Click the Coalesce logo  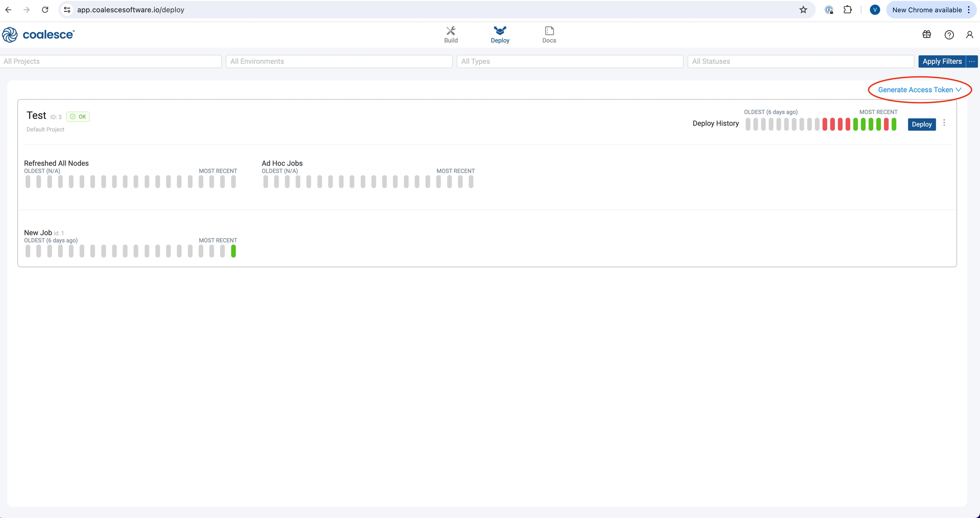(x=38, y=34)
